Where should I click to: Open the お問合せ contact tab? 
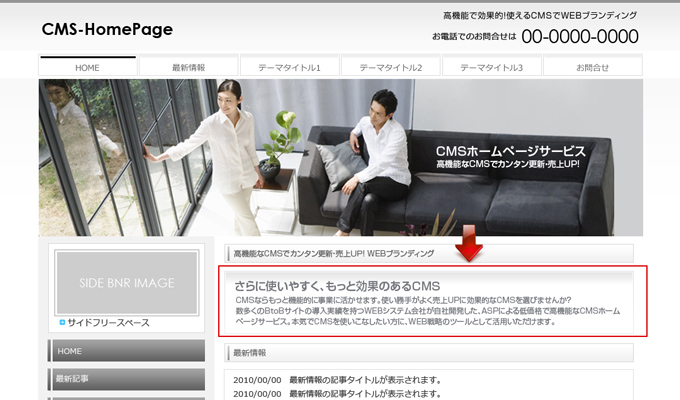click(592, 67)
